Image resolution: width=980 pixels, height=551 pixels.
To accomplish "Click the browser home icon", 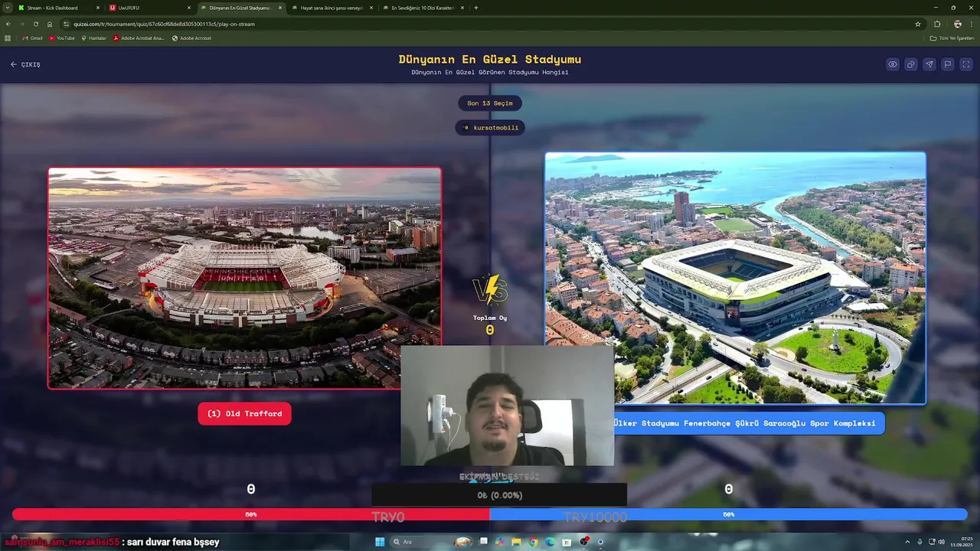I will [50, 24].
